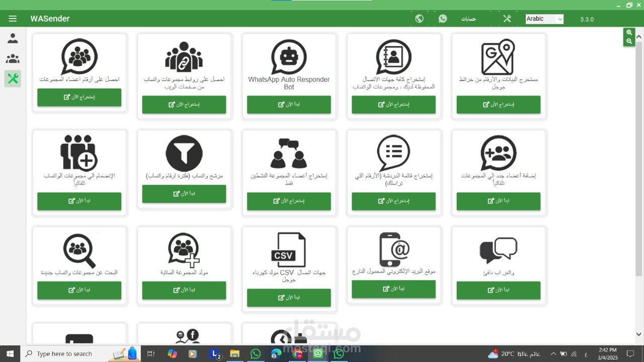Click start button under WhatsApp warmer card
644x362 pixels.
[x=498, y=290]
